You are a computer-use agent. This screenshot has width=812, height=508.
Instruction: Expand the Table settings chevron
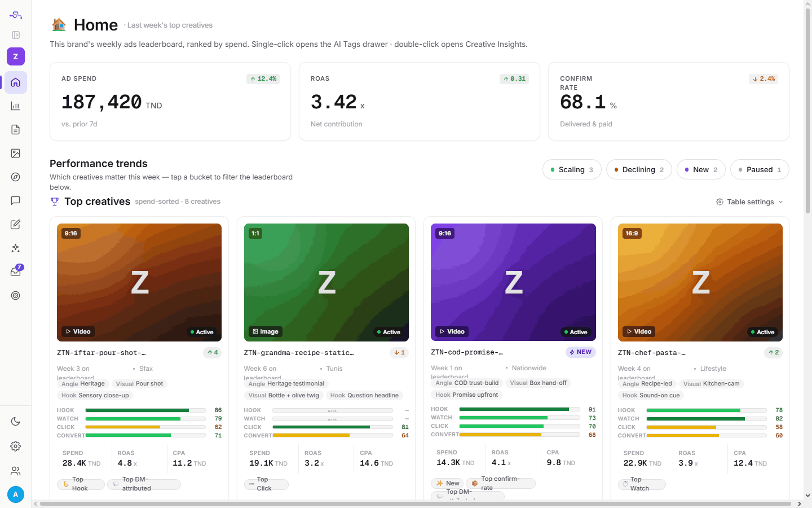click(781, 202)
